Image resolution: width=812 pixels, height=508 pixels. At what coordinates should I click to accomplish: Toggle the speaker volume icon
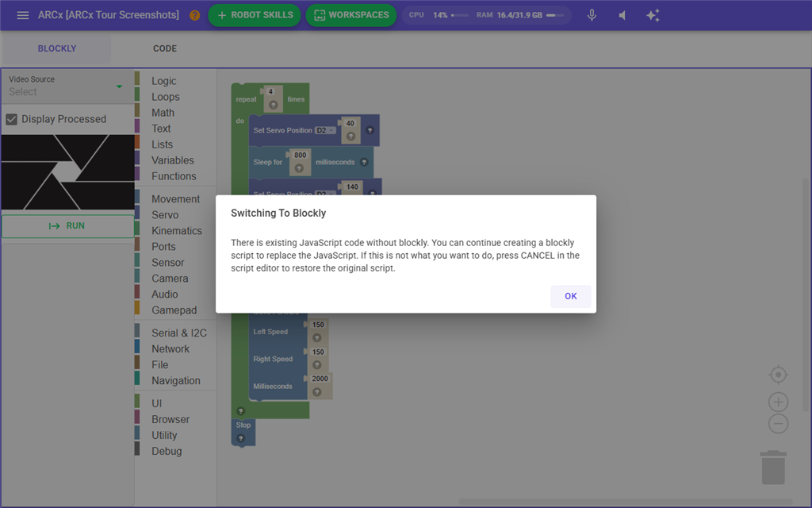click(622, 15)
